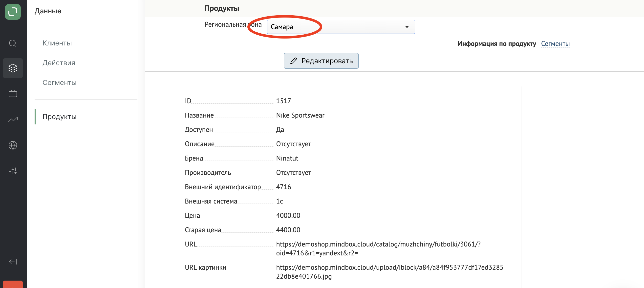The height and width of the screenshot is (288, 644).
Task: Open the search icon in sidebar
Action: point(13,43)
